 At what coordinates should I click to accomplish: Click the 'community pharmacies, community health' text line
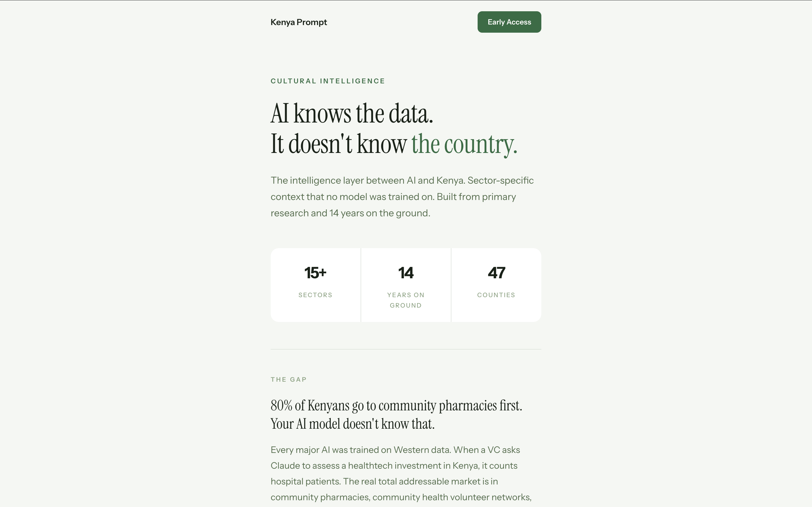401,497
